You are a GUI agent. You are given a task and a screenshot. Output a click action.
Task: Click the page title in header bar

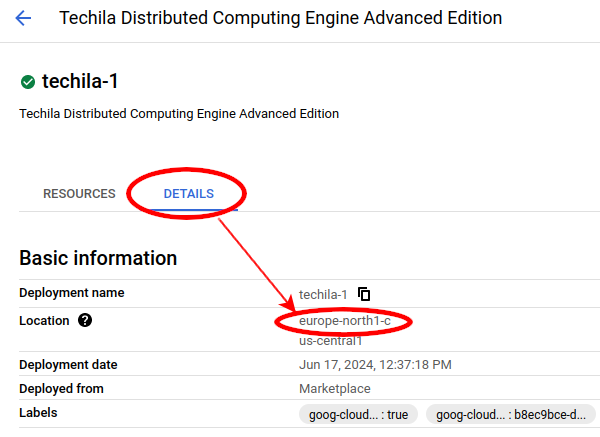point(280,19)
